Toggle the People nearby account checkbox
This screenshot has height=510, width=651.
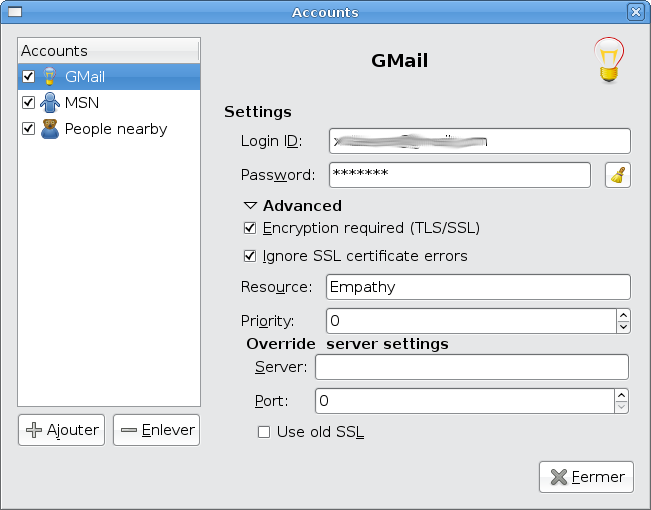pos(28,128)
